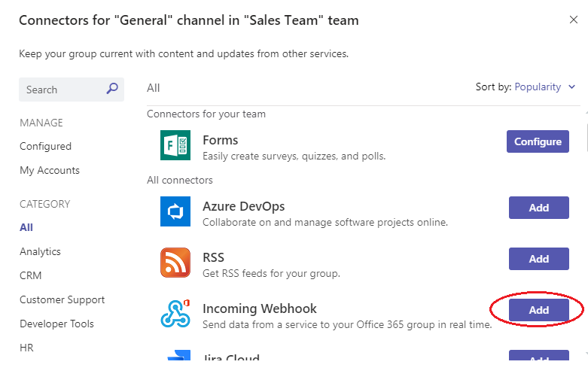Click the Forms connector title
The height and width of the screenshot is (392, 588).
(220, 140)
